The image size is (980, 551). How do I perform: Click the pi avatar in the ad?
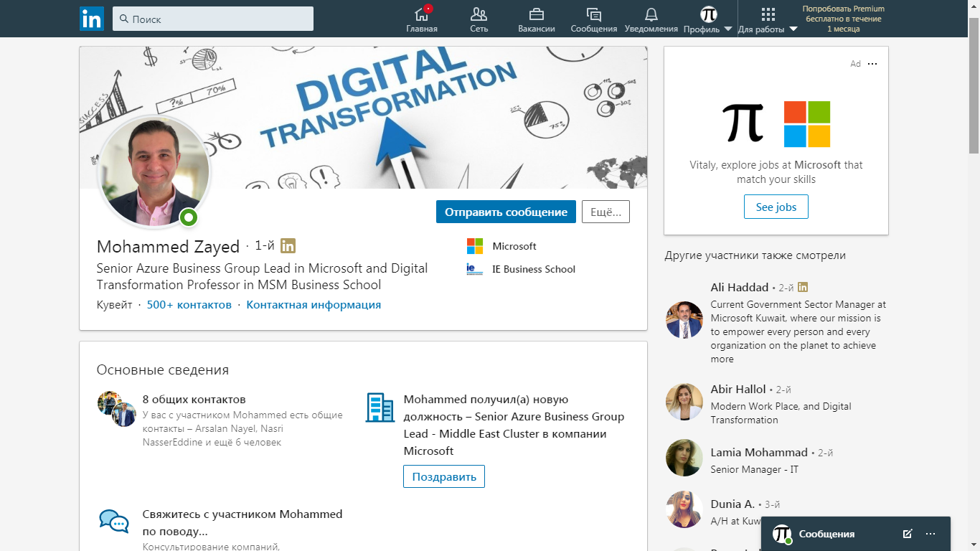[744, 122]
